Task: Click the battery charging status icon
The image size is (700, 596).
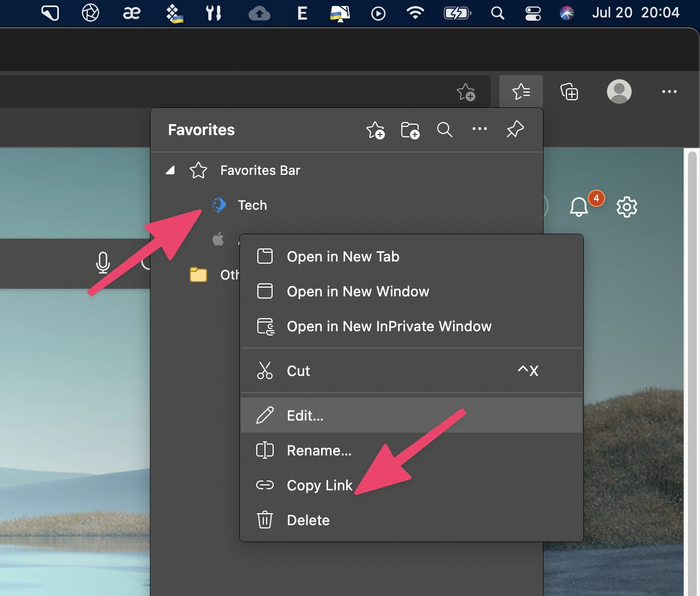Action: point(457,13)
